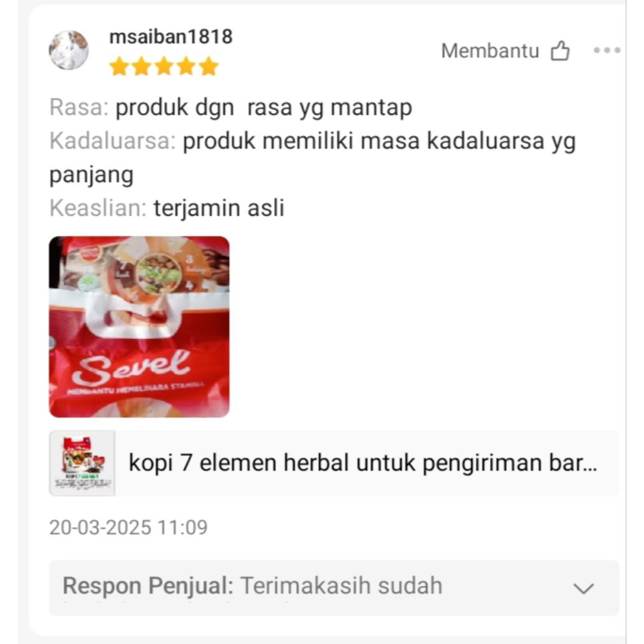Open the kopi 7 elemen herbal product link
The height and width of the screenshot is (644, 644).
[x=363, y=463]
